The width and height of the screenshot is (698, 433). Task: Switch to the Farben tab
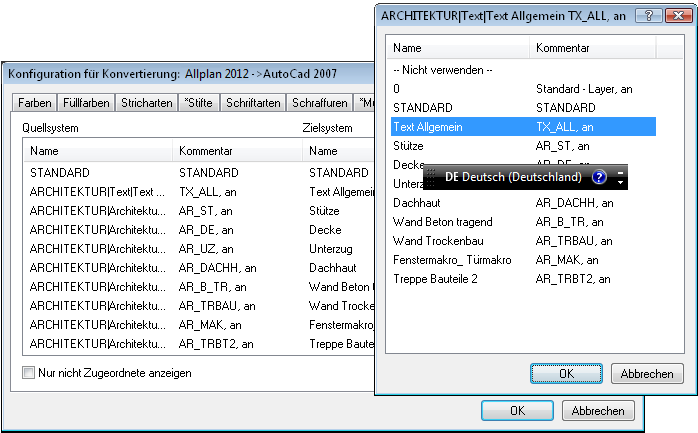click(x=34, y=103)
